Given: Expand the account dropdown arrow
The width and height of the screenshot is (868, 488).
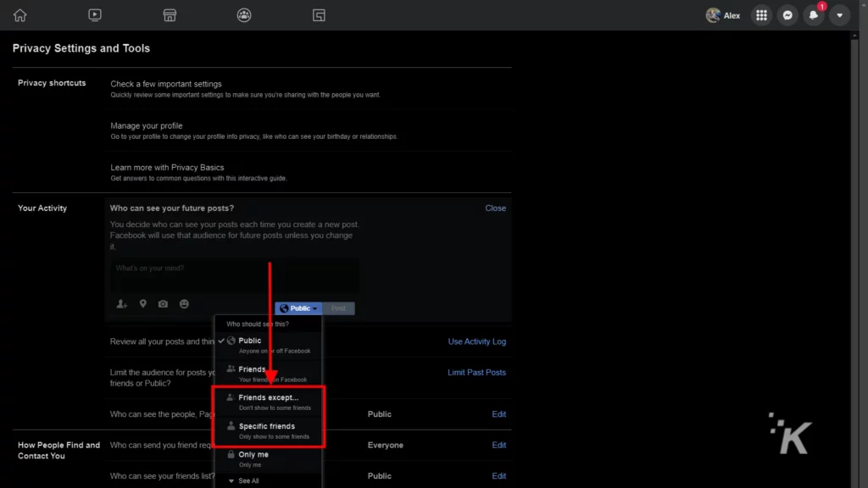Looking at the screenshot, I should [x=839, y=15].
